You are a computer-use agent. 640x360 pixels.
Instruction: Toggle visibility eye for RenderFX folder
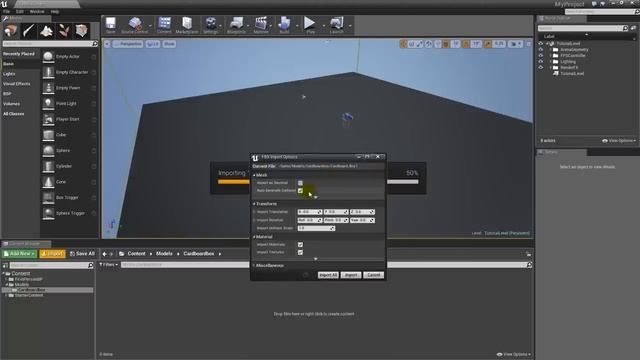click(541, 67)
